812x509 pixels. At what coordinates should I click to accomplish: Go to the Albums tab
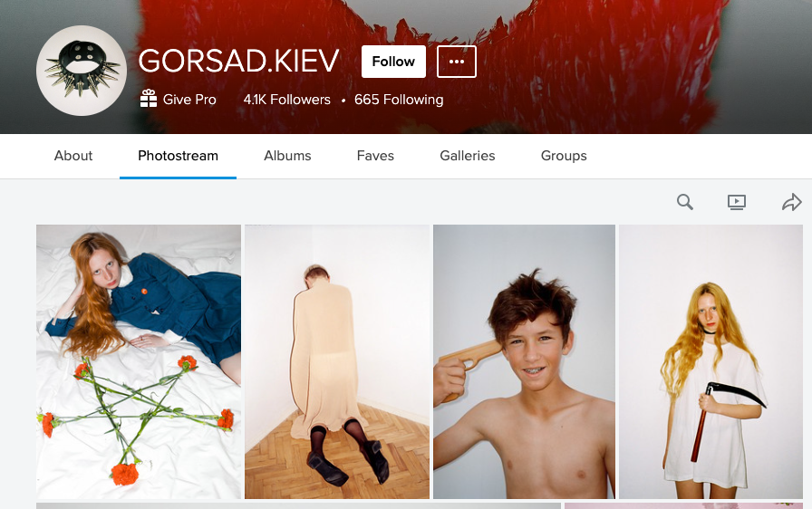pyautogui.click(x=287, y=156)
